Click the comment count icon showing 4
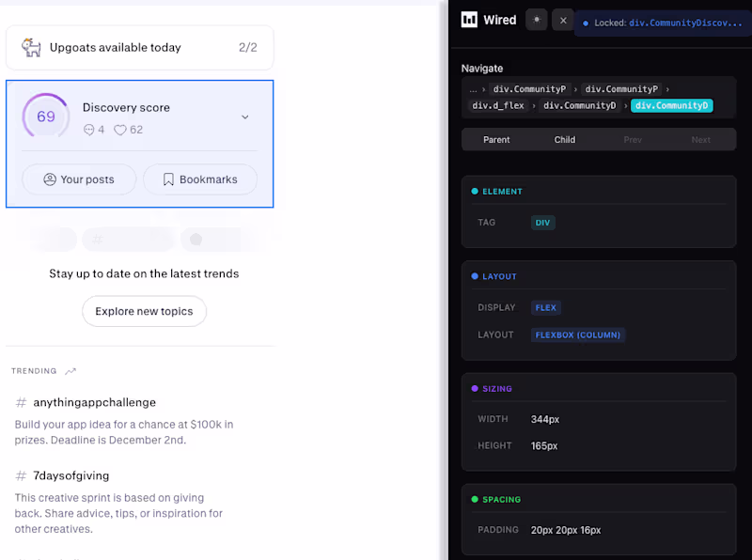The height and width of the screenshot is (560, 752). coord(88,130)
